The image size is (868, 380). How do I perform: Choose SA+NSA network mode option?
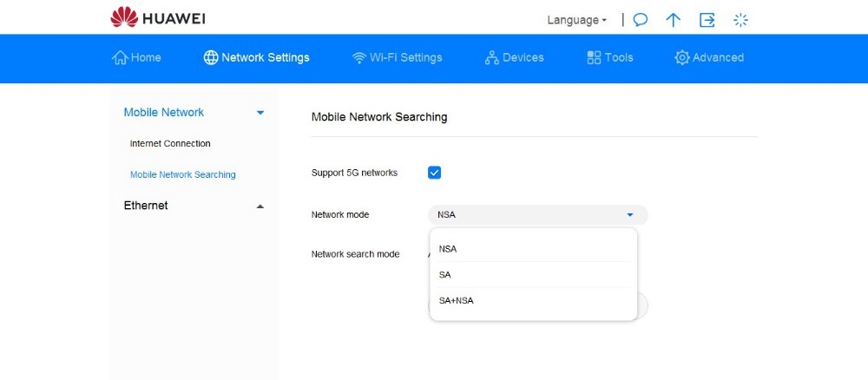[534, 300]
